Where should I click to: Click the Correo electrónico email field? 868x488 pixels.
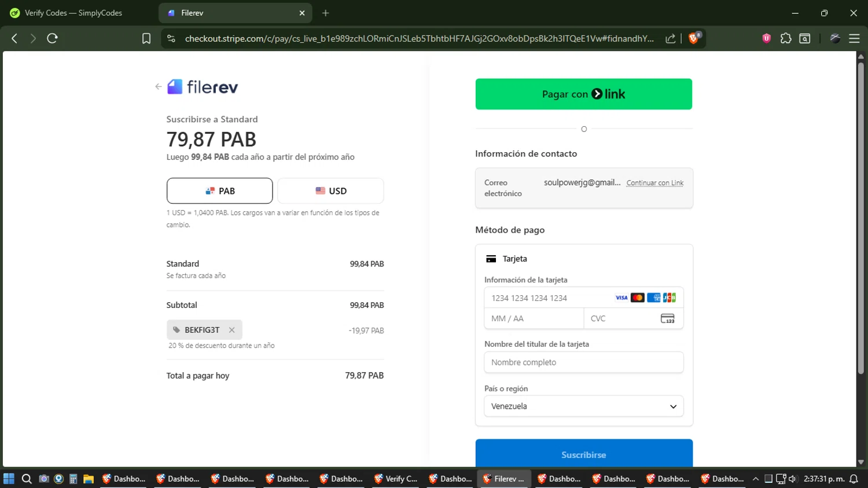pyautogui.click(x=584, y=188)
